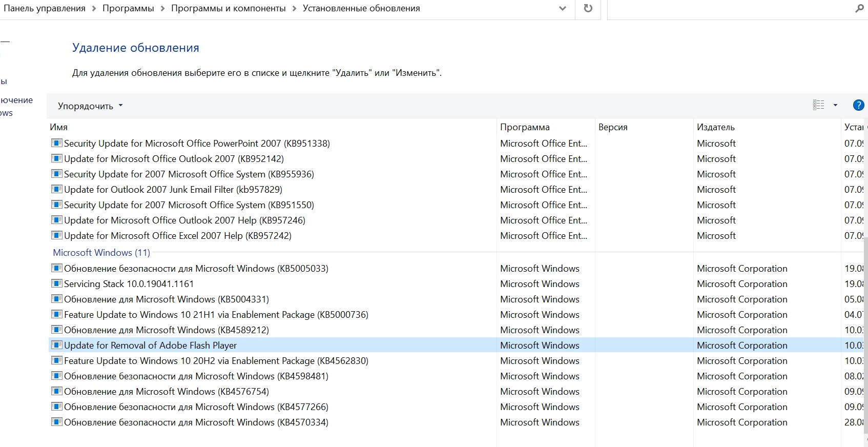Select Обновление для Microsoft Windows (KB5004331) name

point(167,299)
